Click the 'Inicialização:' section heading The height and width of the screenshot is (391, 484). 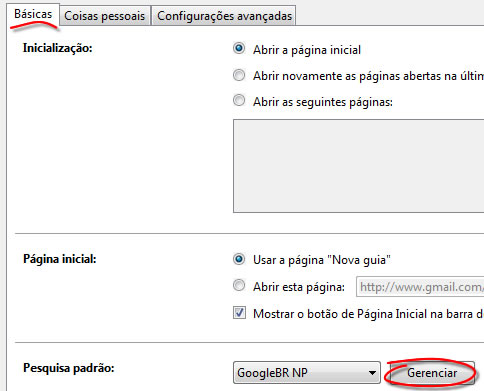(57, 48)
